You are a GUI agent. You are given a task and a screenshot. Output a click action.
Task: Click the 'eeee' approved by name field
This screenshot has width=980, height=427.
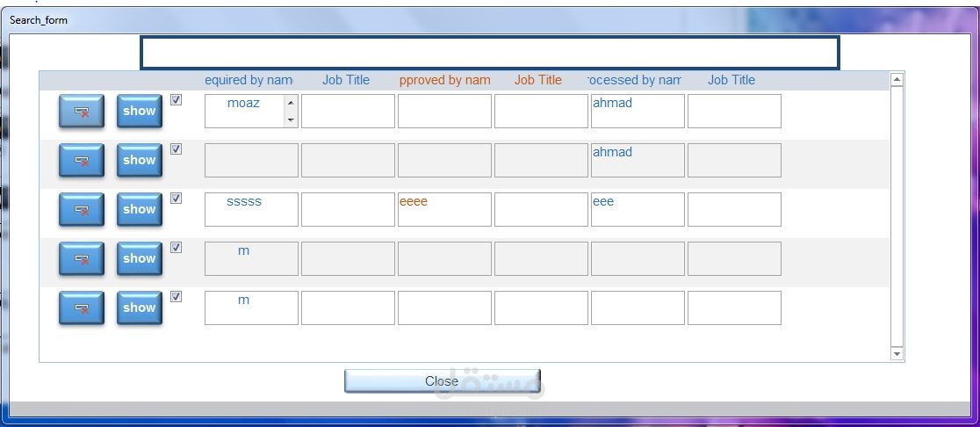(x=444, y=209)
